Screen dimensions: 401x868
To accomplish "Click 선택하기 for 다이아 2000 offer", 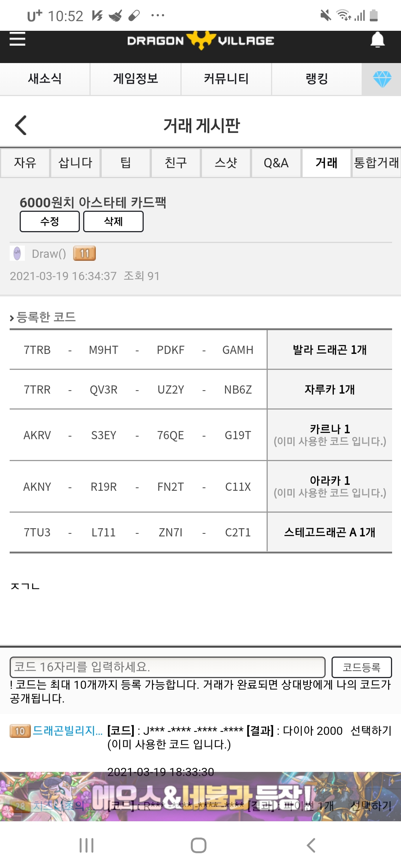I will (x=371, y=730).
